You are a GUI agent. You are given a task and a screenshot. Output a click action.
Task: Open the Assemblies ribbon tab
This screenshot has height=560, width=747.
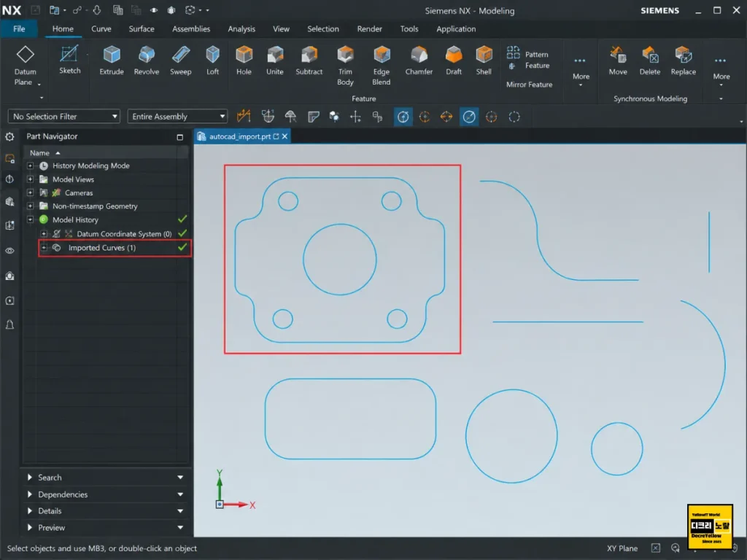coord(191,29)
